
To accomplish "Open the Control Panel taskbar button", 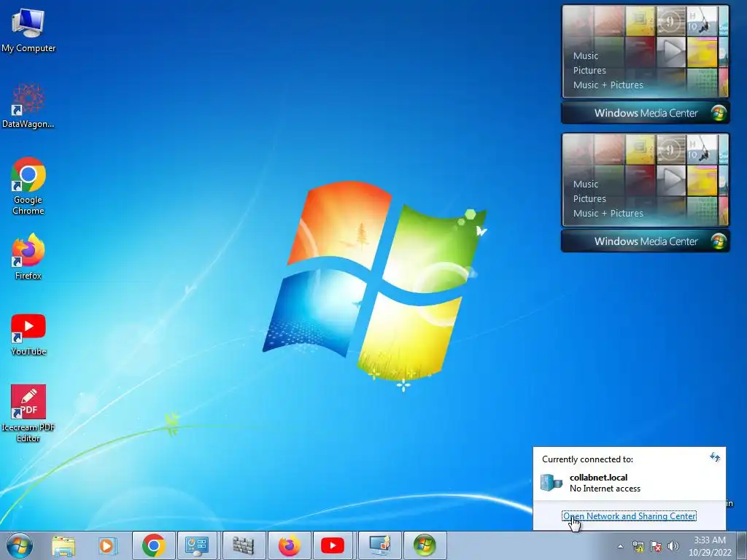I will (197, 545).
